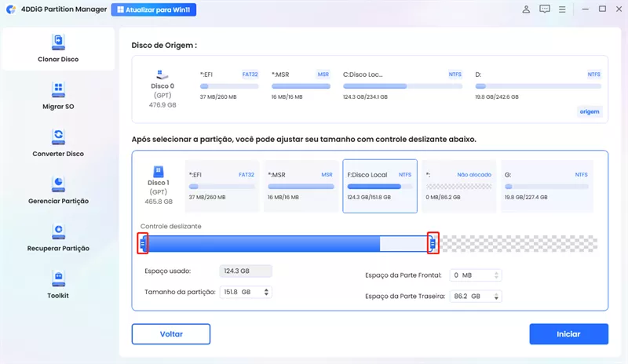Click the Espaço da Parte Traseira stepper arrows
The image size is (628, 364).
coord(496,297)
